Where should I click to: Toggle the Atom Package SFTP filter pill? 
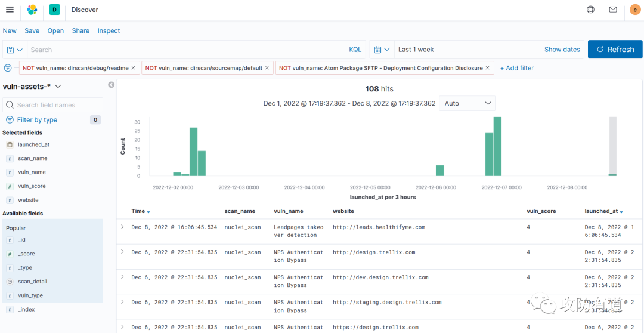[x=381, y=68]
